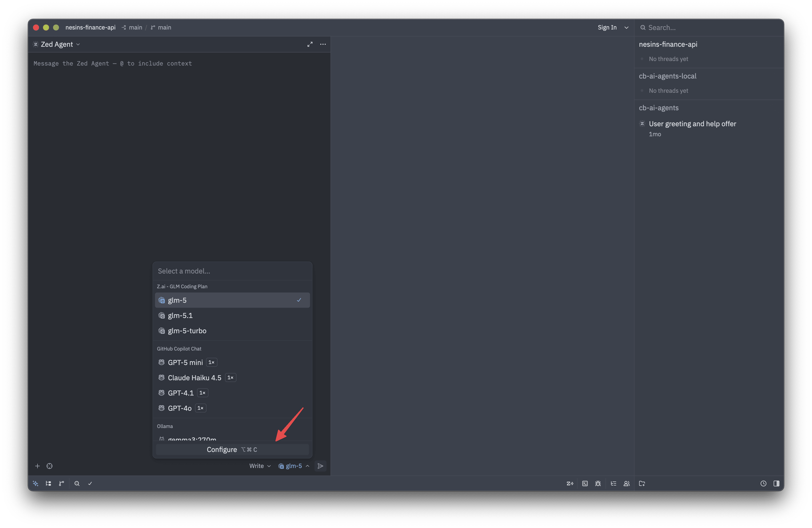Click the GitHub Copilot Chat section heading

point(179,348)
